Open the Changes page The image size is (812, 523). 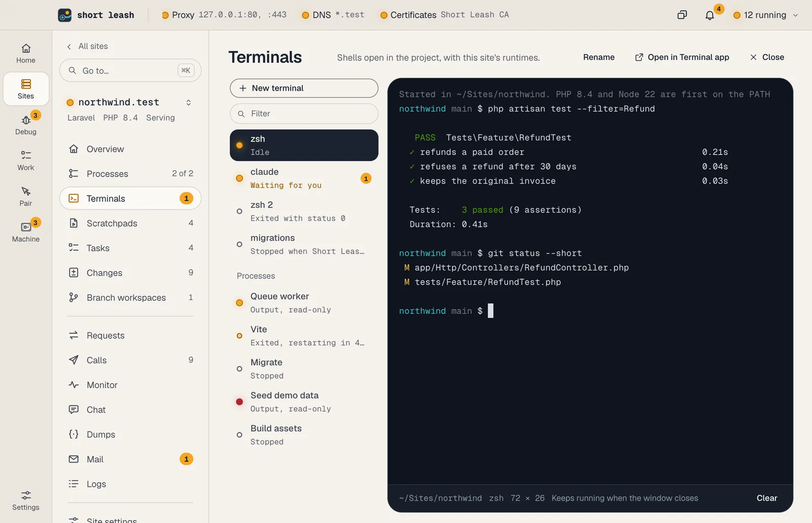click(130, 273)
